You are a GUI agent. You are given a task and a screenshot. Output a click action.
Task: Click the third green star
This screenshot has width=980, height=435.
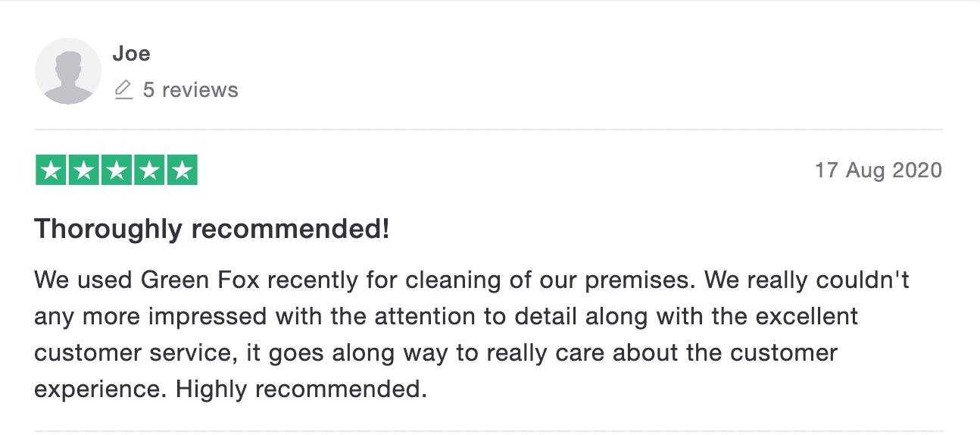coord(117,171)
